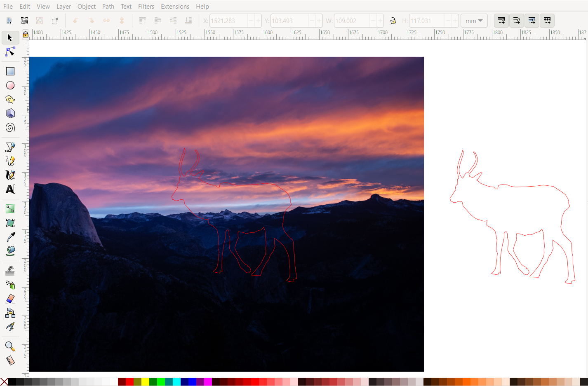
Task: Select the Text tool
Action: click(x=10, y=189)
